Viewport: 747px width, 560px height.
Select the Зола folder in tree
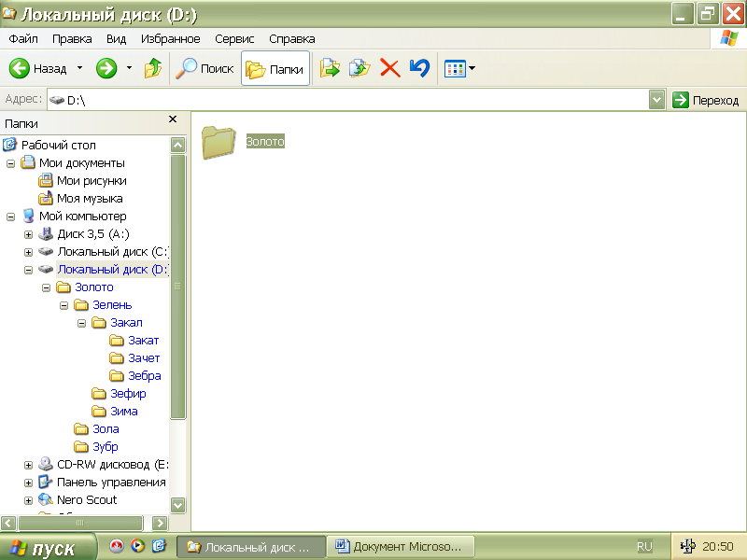pos(106,429)
